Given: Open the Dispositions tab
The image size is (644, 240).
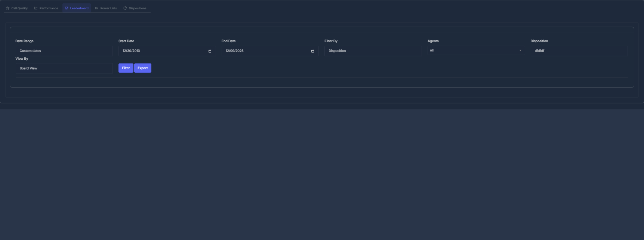Looking at the screenshot, I should 135,8.
